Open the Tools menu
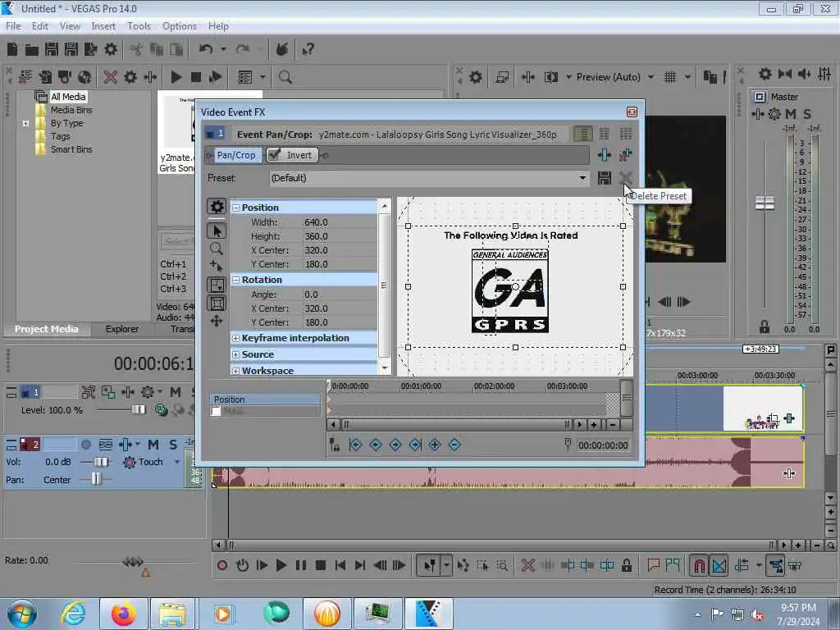 (x=139, y=26)
